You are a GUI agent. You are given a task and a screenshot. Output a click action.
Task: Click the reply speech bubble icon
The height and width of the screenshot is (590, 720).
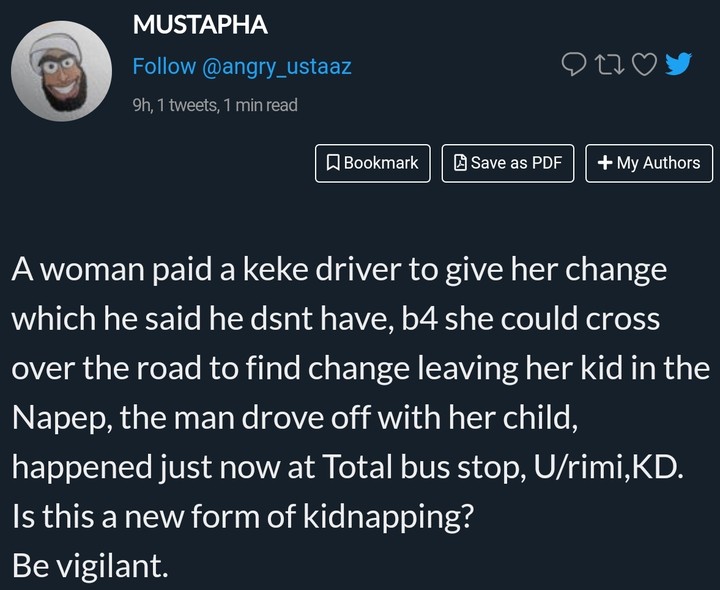tap(573, 65)
